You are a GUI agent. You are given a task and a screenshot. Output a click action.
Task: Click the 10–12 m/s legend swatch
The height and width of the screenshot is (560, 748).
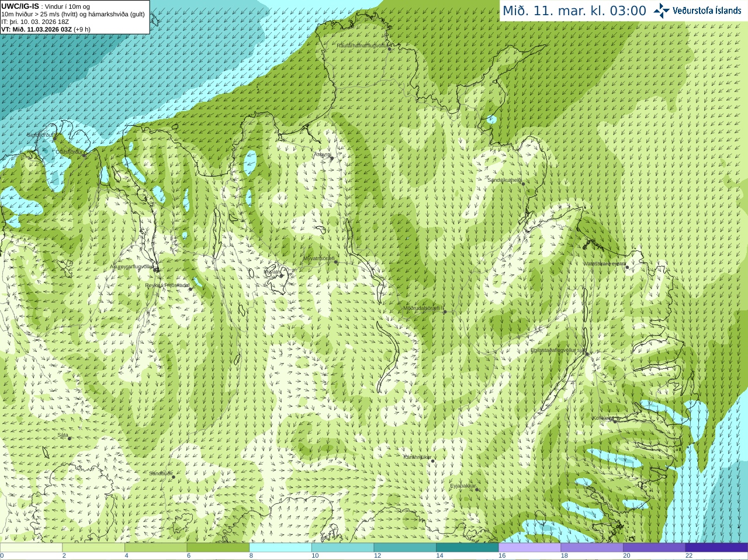[342, 548]
